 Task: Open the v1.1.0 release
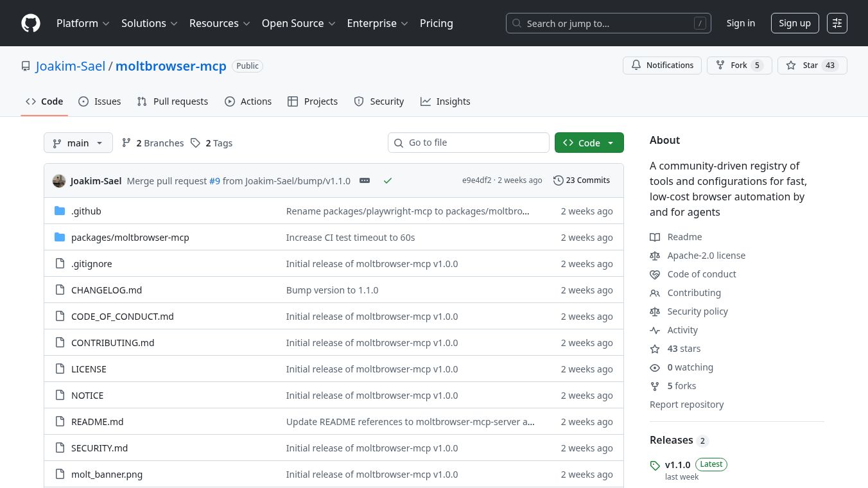pos(677,464)
